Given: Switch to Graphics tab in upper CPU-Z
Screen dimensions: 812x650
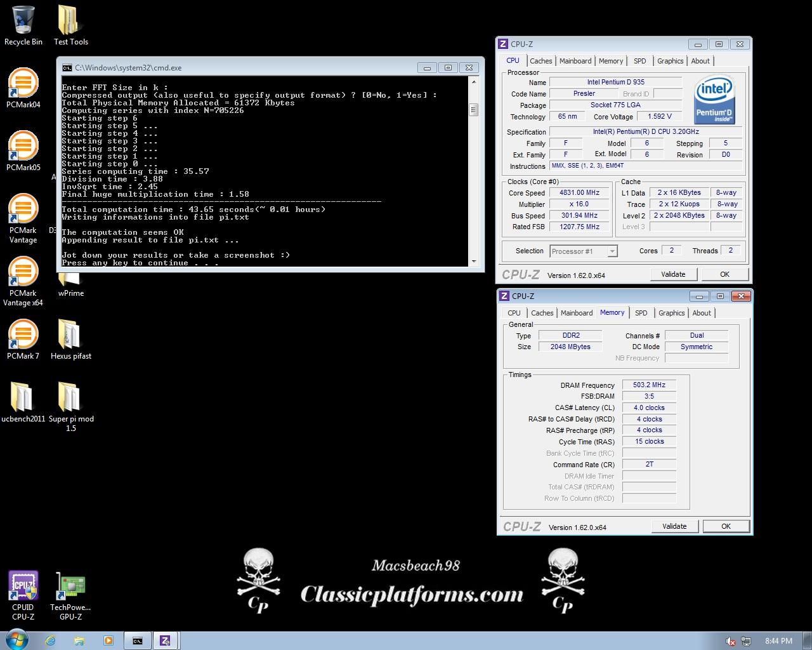Looking at the screenshot, I should point(670,61).
